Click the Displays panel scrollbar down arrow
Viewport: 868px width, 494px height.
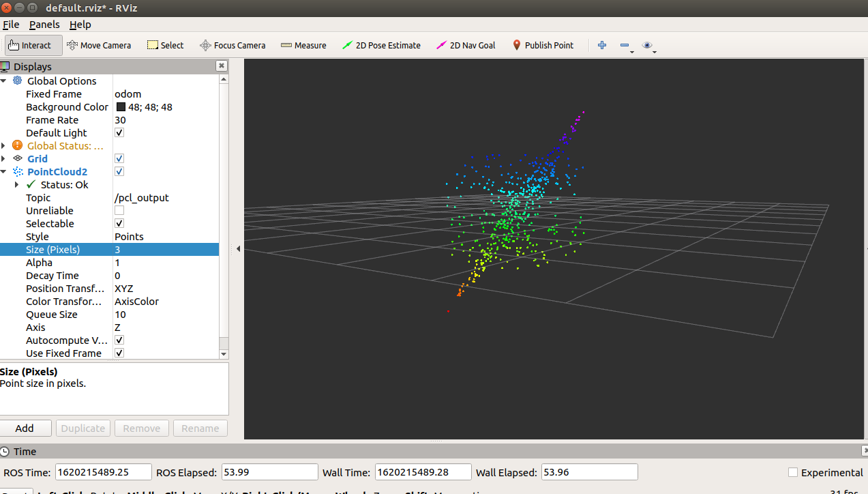pos(224,353)
